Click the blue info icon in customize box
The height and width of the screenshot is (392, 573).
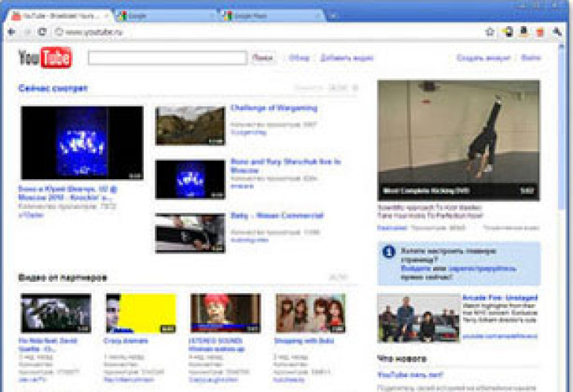coord(388,251)
